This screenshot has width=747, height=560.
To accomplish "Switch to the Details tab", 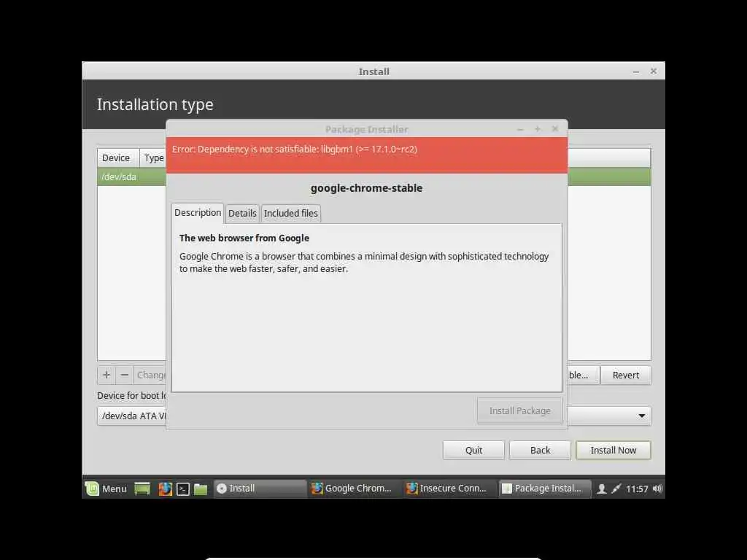I will tap(242, 214).
